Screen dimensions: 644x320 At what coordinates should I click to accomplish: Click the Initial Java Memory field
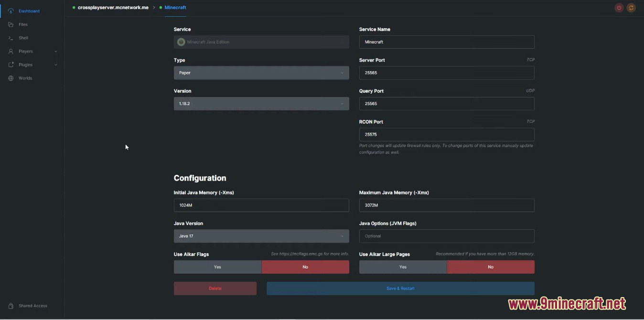point(261,205)
